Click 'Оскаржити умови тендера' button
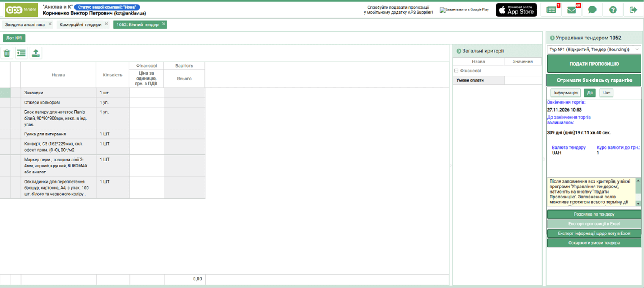644x288 pixels. tap(594, 243)
